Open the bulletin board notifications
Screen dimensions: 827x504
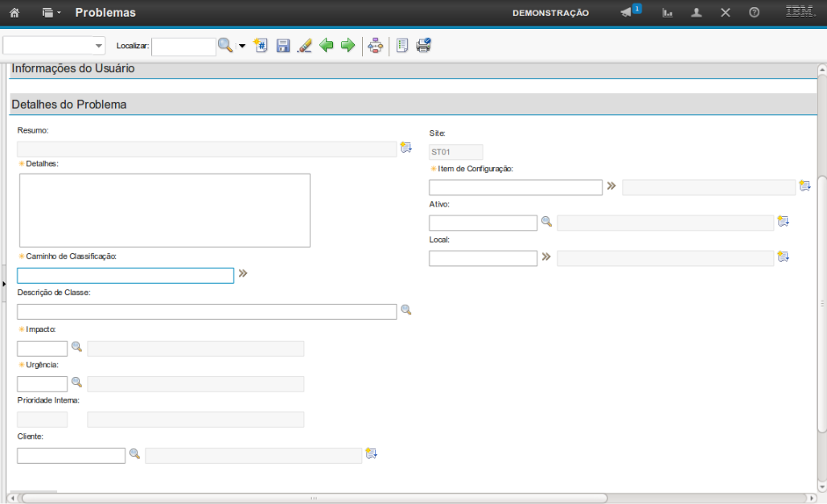click(628, 12)
